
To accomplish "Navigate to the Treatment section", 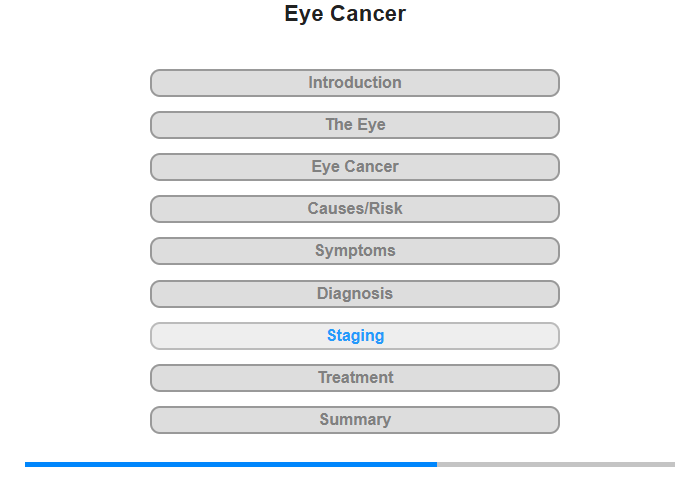I will [355, 378].
